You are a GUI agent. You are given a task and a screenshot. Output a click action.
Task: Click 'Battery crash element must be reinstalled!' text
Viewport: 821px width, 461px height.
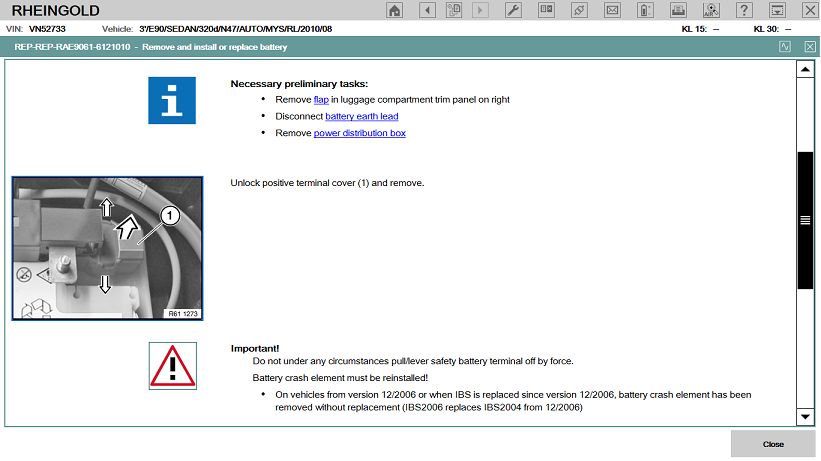pos(340,378)
